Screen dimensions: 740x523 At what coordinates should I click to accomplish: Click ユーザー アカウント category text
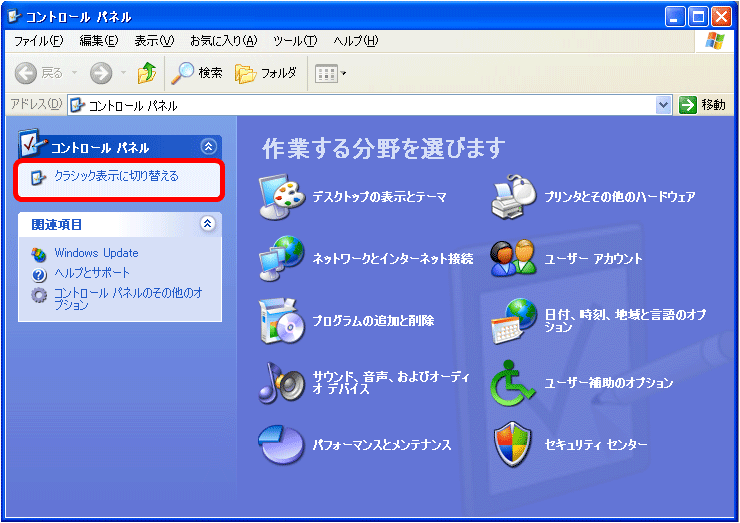(593, 259)
